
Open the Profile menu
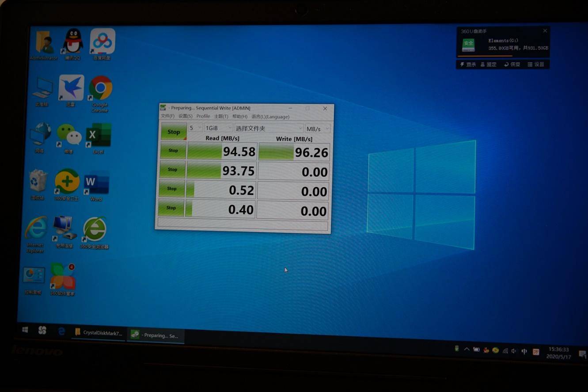(203, 116)
